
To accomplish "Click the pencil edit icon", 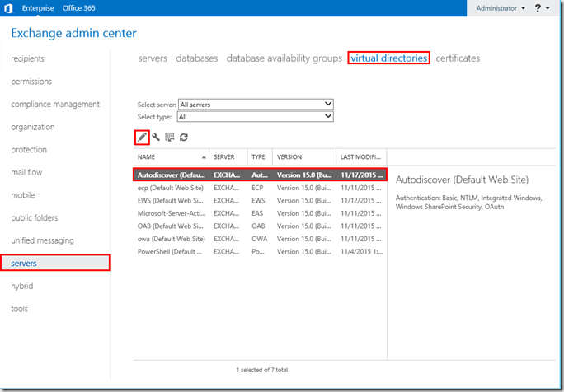I will [143, 137].
